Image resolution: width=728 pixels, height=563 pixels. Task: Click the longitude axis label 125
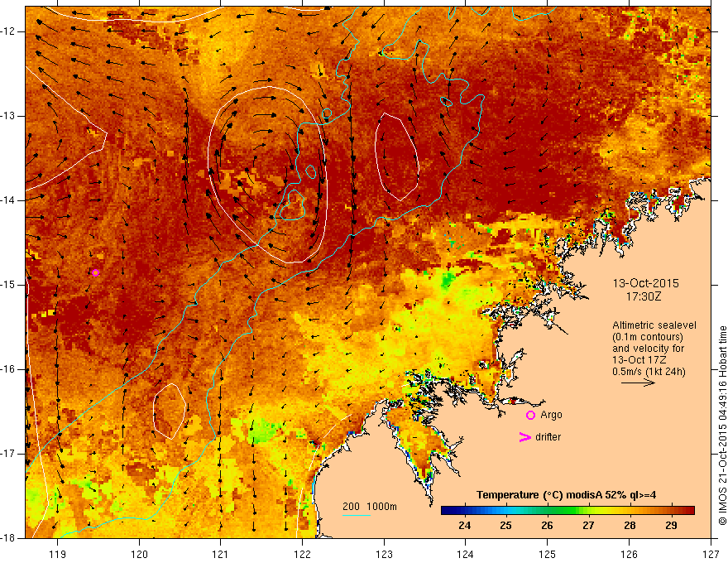pos(548,554)
